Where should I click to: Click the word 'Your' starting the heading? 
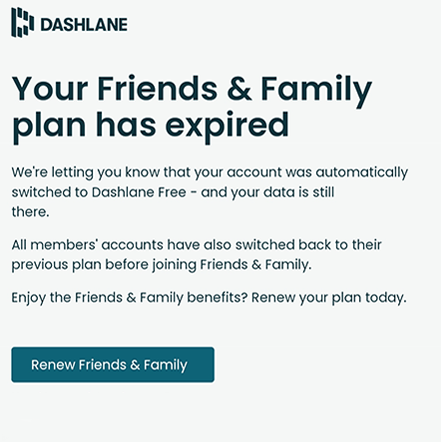coord(50,89)
